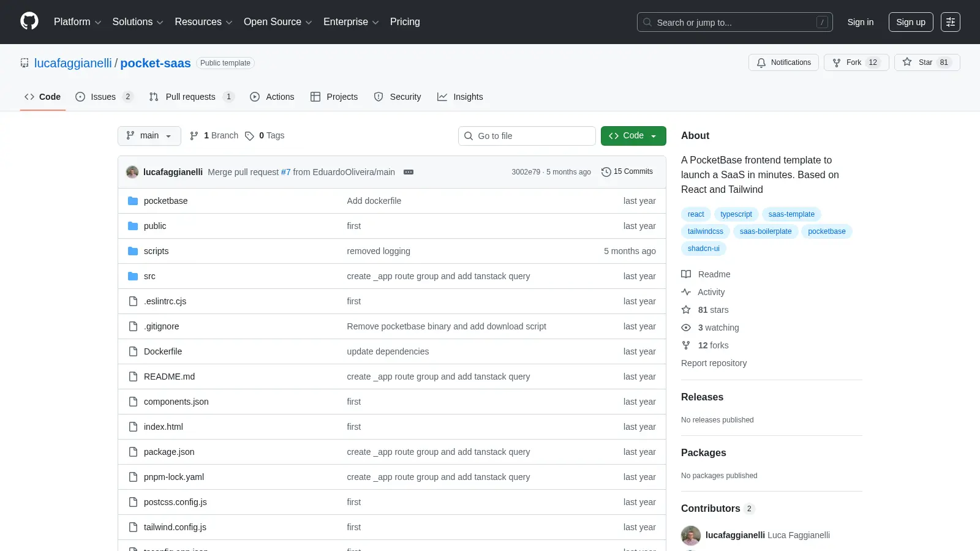Viewport: 980px width, 551px height.
Task: Open the tailwind.config.js file
Action: point(175,527)
